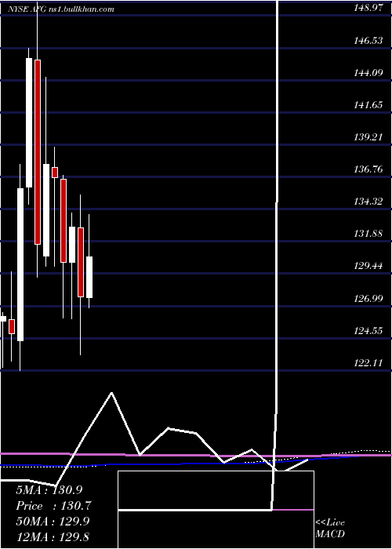Screen dimensions: 392x549
Task: Click the 126.99 price axis label
Action: coord(368,298)
